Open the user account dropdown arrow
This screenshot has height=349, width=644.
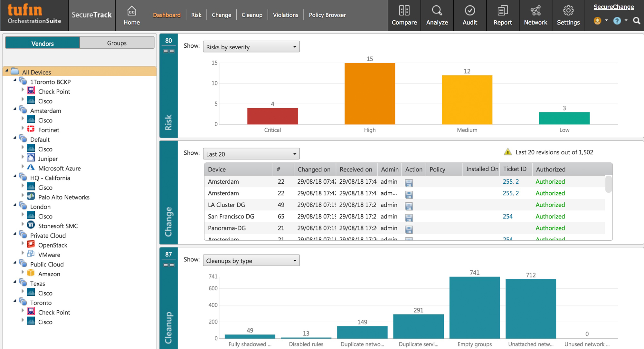tap(606, 20)
